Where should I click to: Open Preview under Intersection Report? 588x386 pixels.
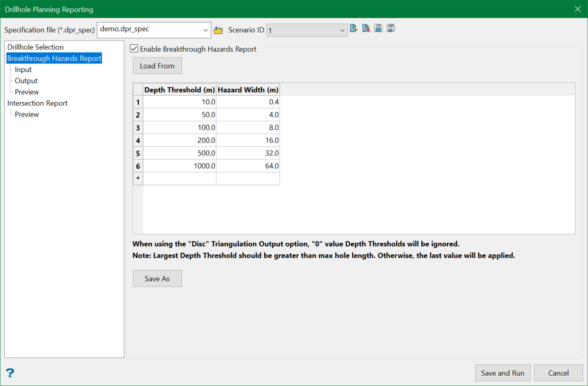click(x=27, y=114)
